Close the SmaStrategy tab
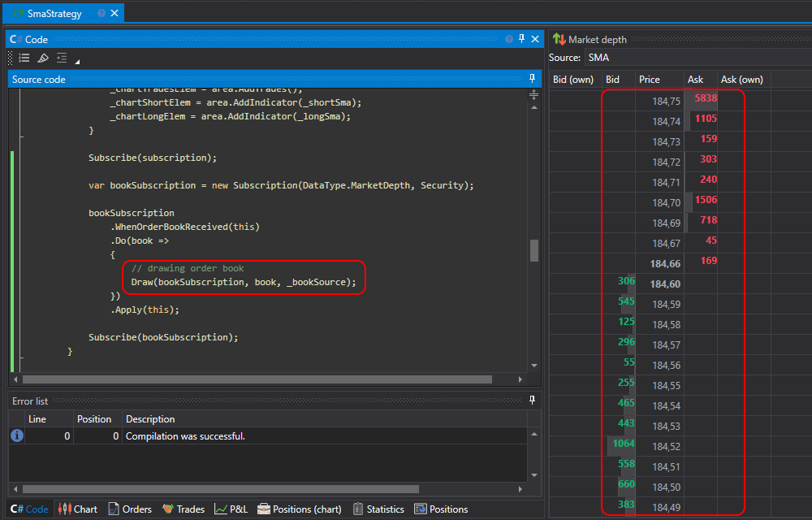Image resolution: width=812 pixels, height=520 pixels. coord(115,14)
